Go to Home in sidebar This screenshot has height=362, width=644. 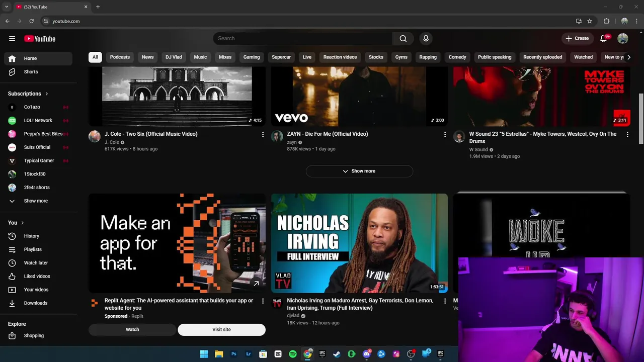(38, 58)
